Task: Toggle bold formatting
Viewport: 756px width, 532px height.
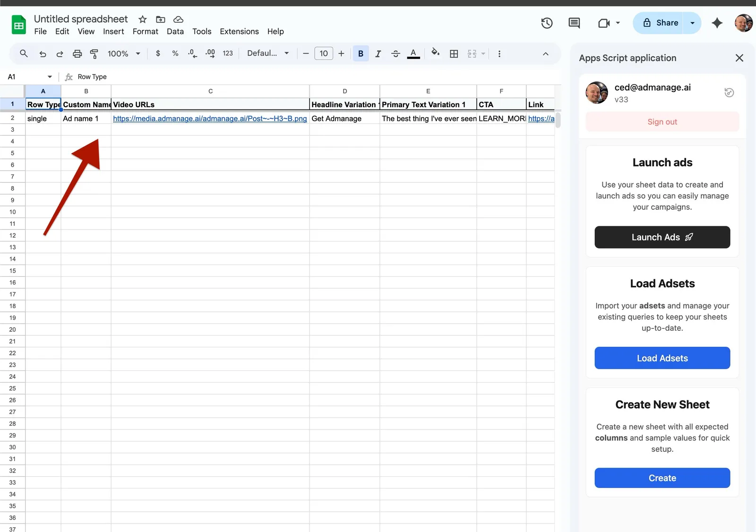Action: pyautogui.click(x=361, y=54)
